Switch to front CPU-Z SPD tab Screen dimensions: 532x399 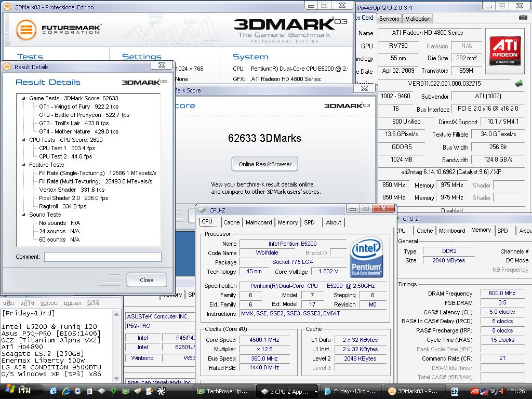pos(310,222)
